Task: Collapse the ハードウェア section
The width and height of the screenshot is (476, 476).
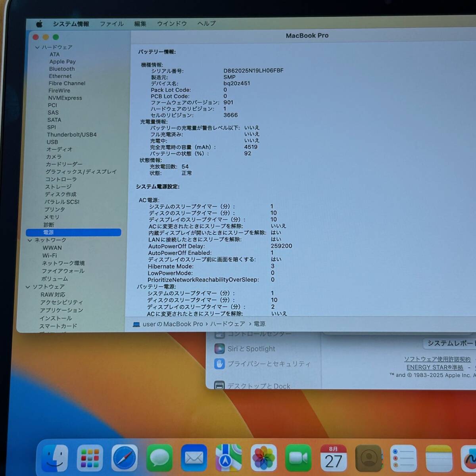Action: pos(37,47)
